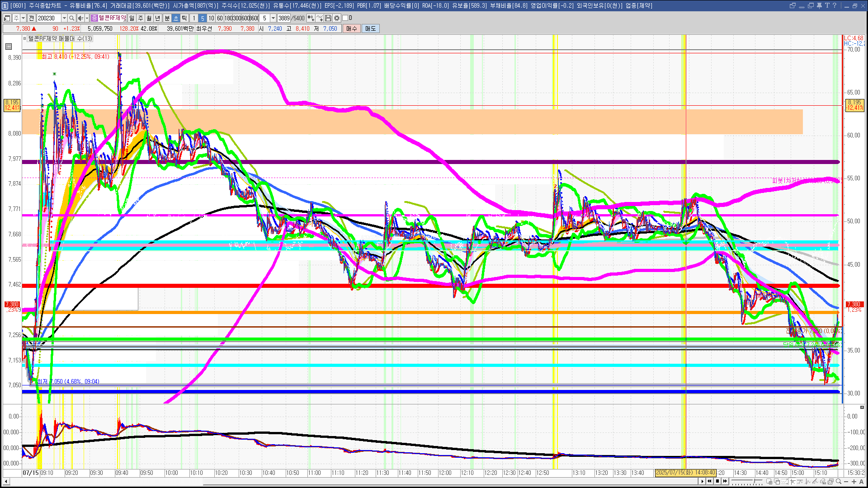Select the 5 period toggle button
Image resolution: width=868 pixels, height=488 pixels.
pyautogui.click(x=203, y=18)
